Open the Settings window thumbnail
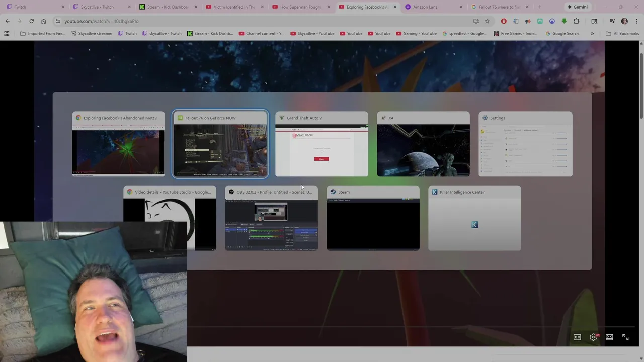644x362 pixels. [525, 144]
